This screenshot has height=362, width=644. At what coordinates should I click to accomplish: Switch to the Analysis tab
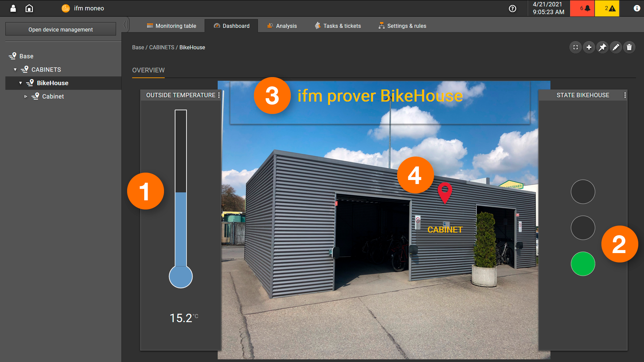pos(282,26)
